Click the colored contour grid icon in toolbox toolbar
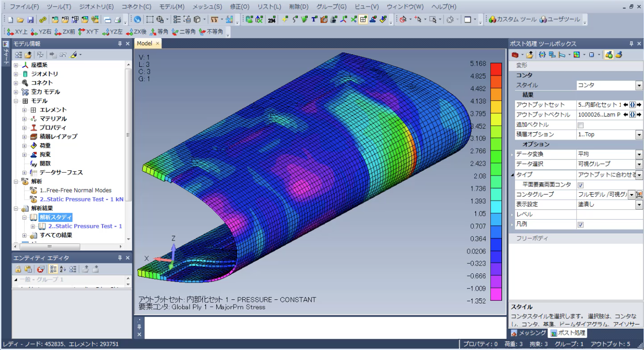Image resolution: width=644 pixels, height=350 pixels. pyautogui.click(x=577, y=55)
